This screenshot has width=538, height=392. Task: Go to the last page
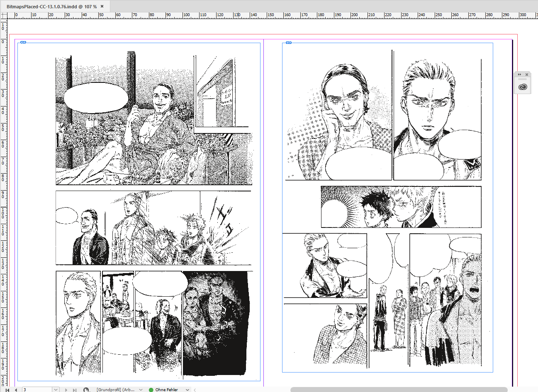pos(75,390)
